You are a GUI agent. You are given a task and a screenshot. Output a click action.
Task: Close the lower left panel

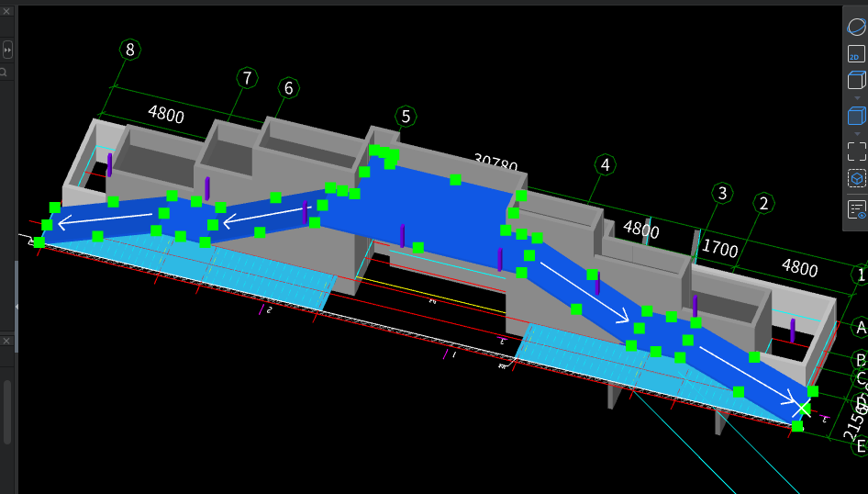(6, 341)
